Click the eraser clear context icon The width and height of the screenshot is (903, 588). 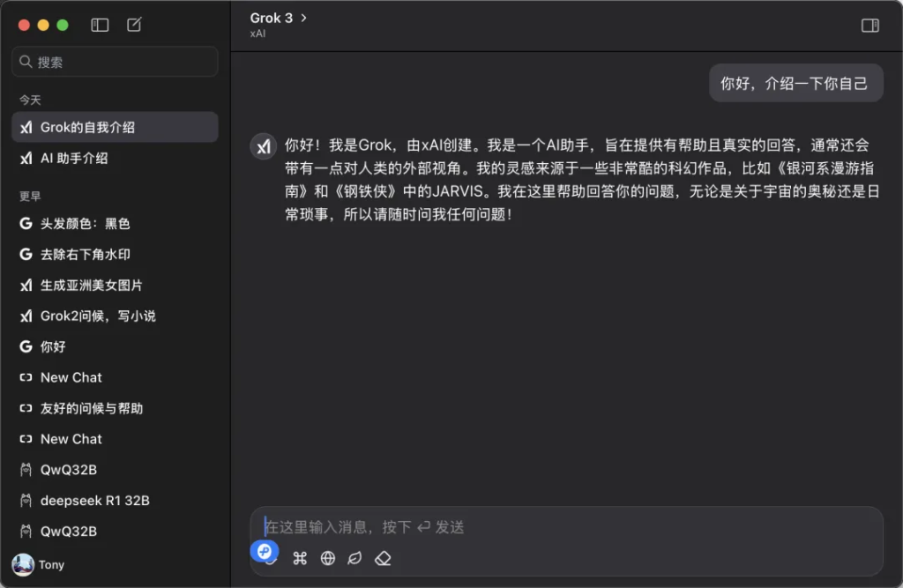coord(383,558)
